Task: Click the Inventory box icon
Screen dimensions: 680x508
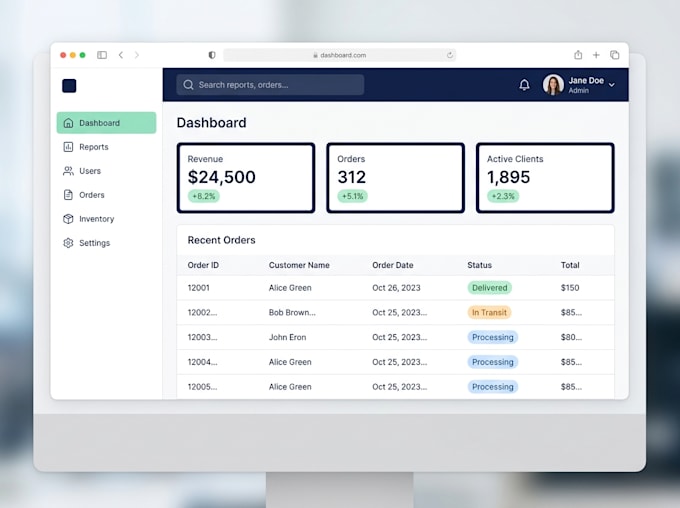Action: (69, 219)
